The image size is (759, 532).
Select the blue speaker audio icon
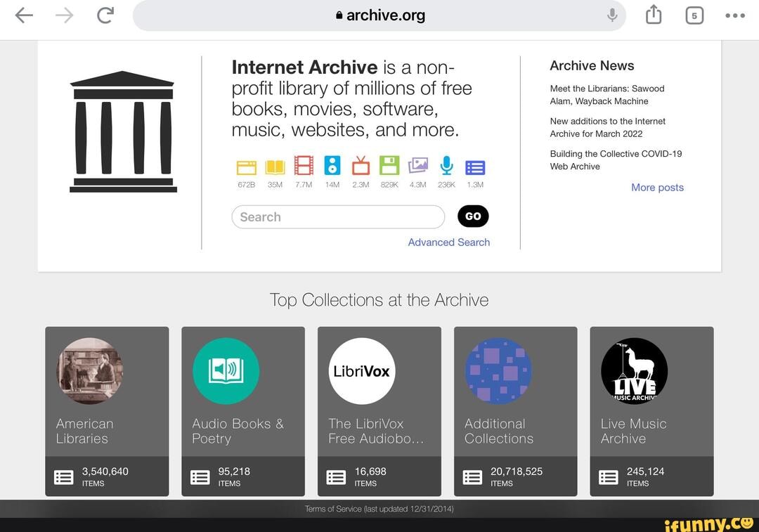pos(332,166)
